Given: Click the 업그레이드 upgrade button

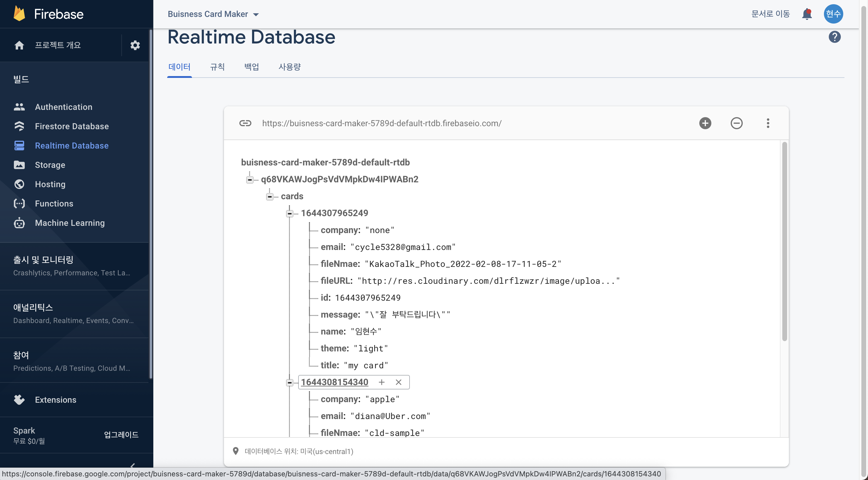Looking at the screenshot, I should tap(121, 434).
